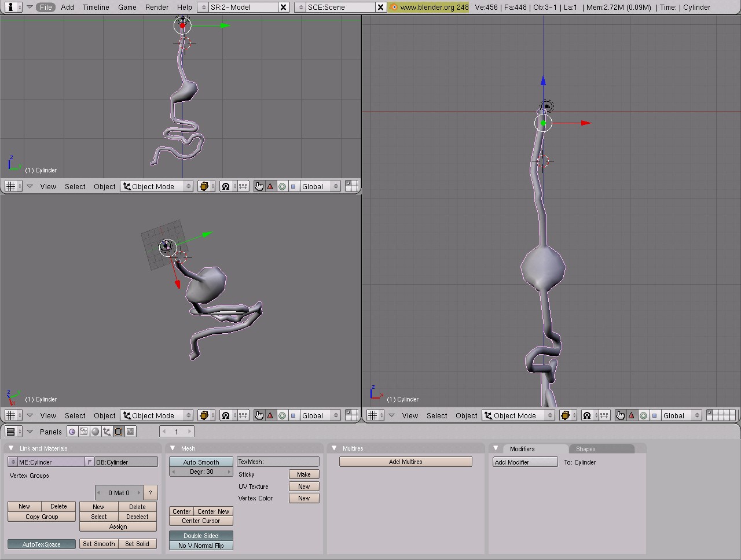Toggle the 3D manipulator hand in top-left viewport
The height and width of the screenshot is (560, 741).
click(x=259, y=186)
